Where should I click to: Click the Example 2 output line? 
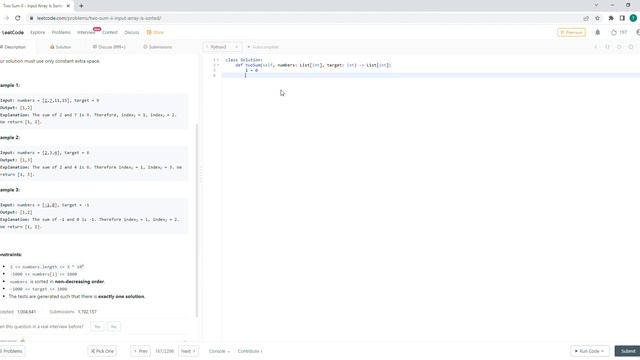pyautogui.click(x=16, y=160)
